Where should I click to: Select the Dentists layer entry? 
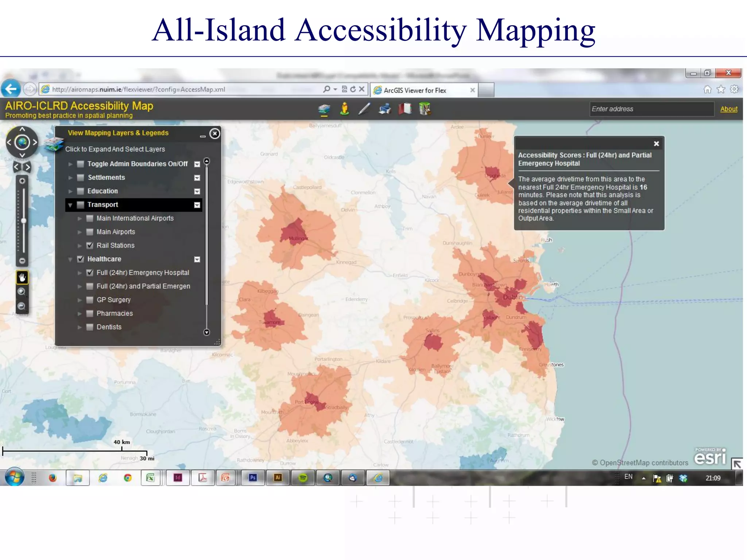(x=109, y=327)
